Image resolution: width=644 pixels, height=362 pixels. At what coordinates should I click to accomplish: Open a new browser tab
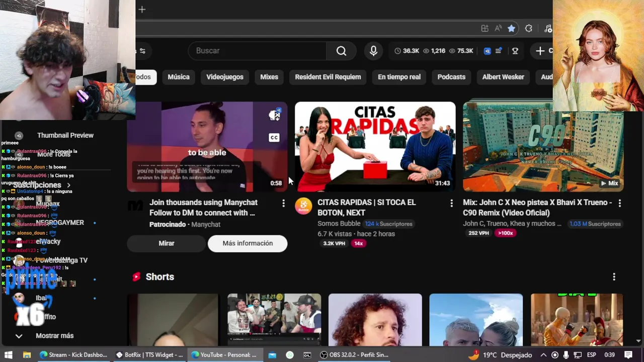click(142, 9)
